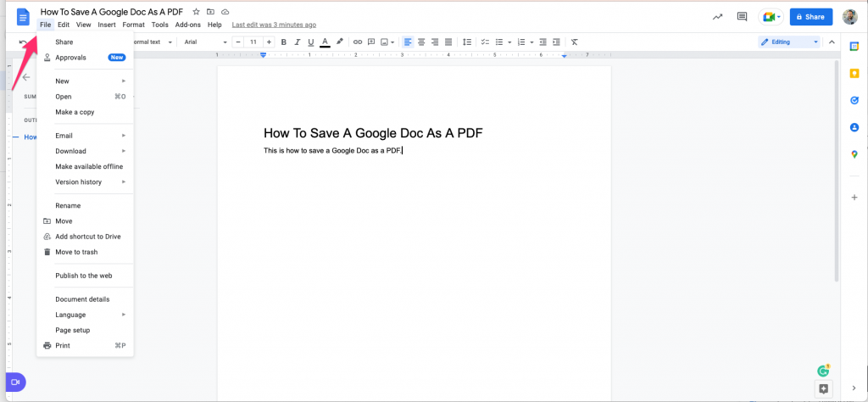Screen dimensions: 868x402
Task: Check the cloud save status icon
Action: point(225,12)
